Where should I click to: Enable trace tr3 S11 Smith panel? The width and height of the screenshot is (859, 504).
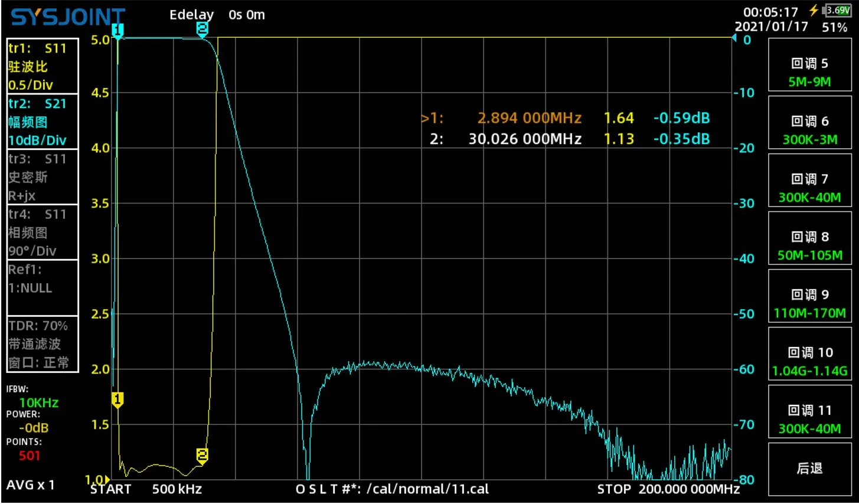point(43,177)
